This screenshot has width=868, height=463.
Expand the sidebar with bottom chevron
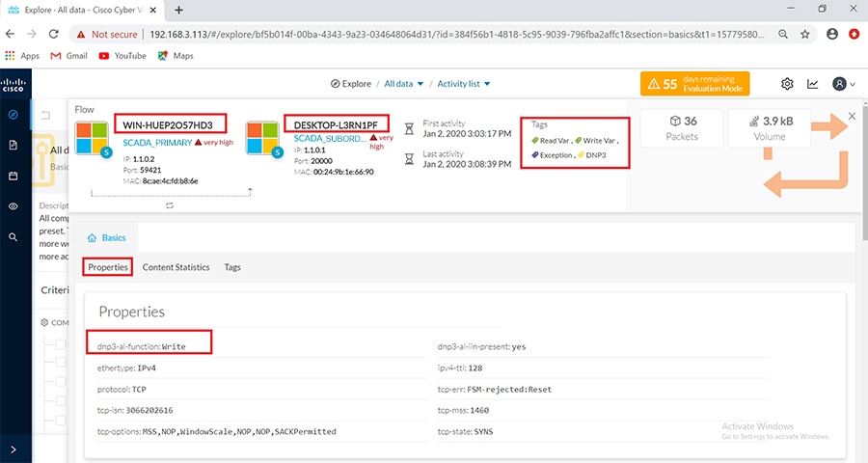point(14,449)
